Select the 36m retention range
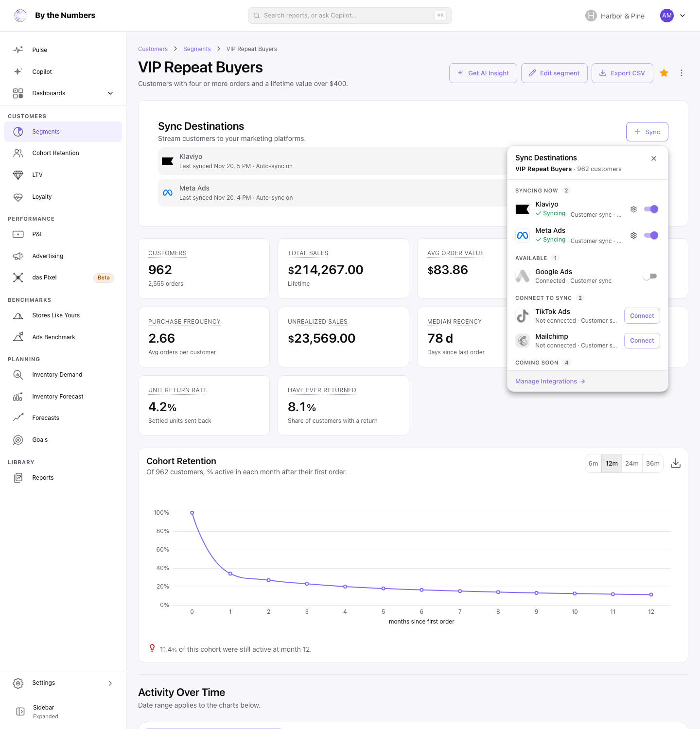This screenshot has width=700, height=729. click(653, 464)
